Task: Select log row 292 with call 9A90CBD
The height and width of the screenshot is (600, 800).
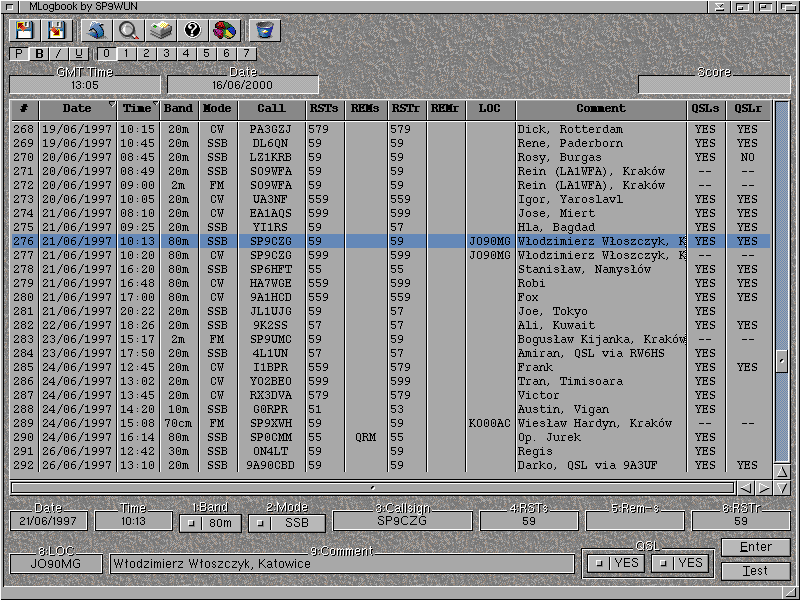Action: tap(391, 465)
